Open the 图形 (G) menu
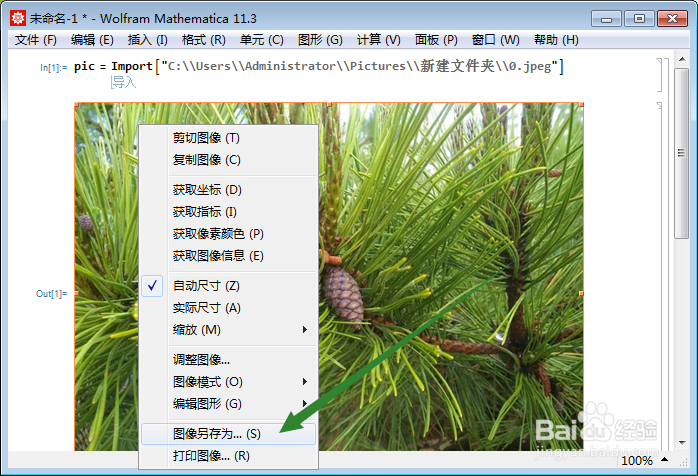 click(x=320, y=40)
